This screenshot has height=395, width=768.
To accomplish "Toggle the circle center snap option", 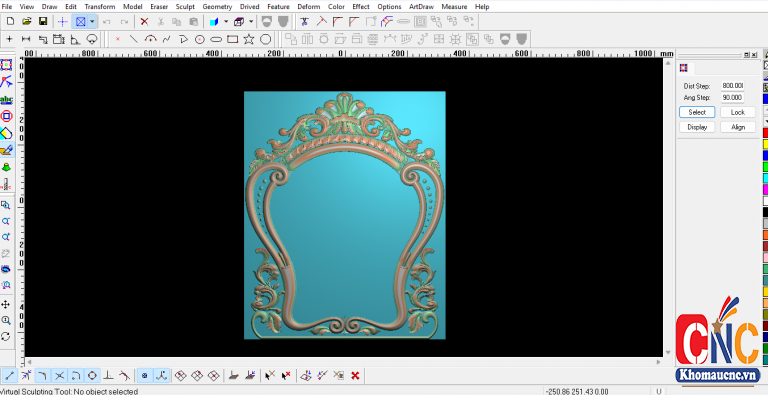I will coord(92,376).
